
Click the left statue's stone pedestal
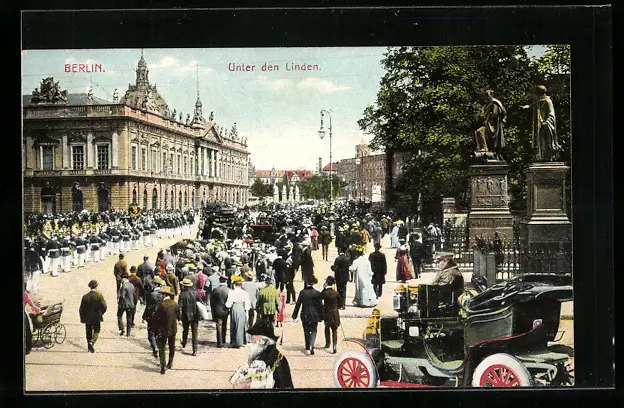489,200
